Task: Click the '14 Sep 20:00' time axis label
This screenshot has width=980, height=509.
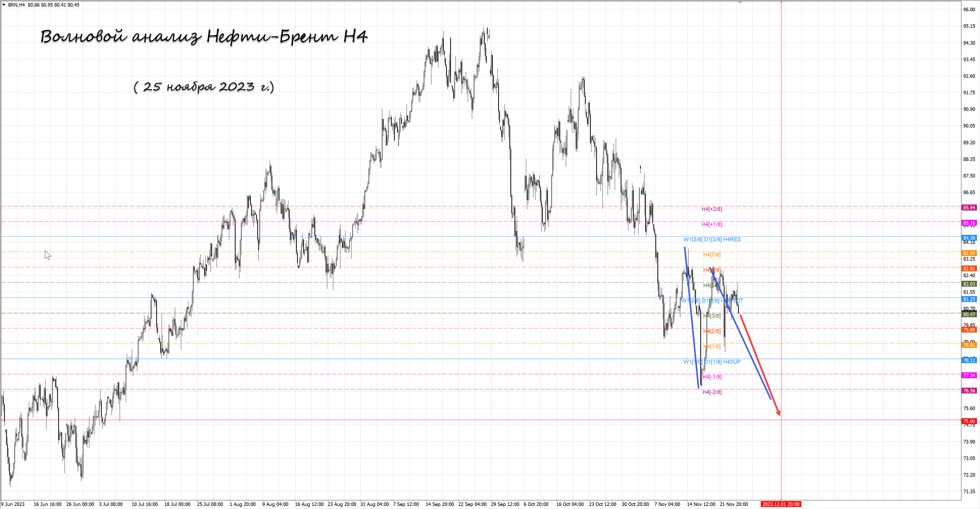Action: (x=439, y=504)
